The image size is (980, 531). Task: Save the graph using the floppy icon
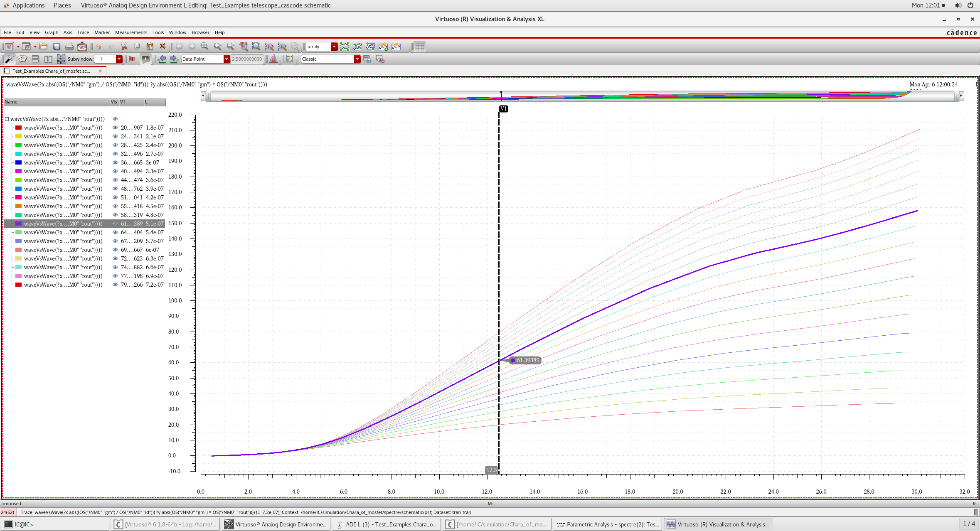pos(57,47)
